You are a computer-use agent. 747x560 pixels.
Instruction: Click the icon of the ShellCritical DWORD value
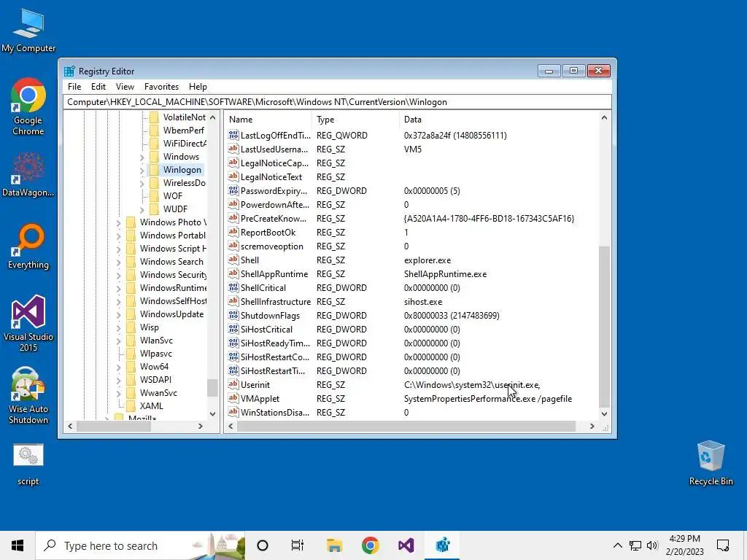click(x=233, y=287)
